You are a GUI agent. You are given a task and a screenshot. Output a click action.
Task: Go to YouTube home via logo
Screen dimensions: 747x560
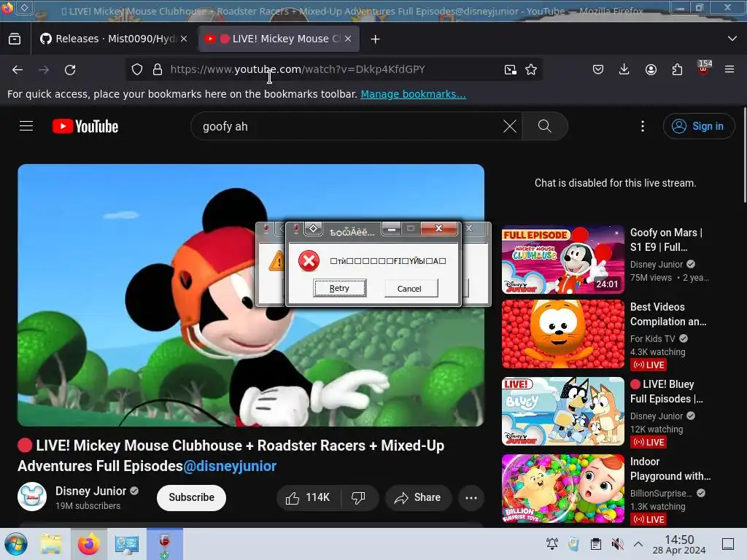coord(85,126)
